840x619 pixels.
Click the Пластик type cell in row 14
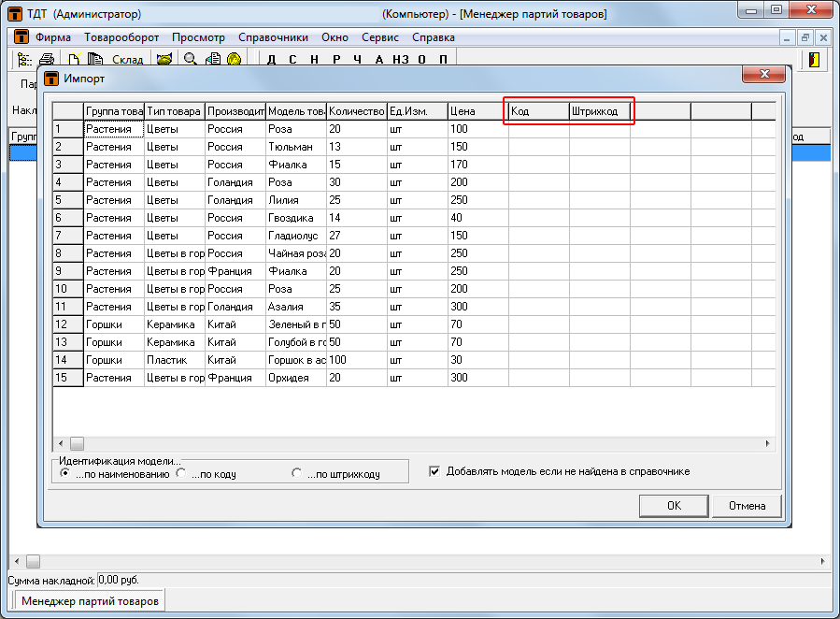(x=175, y=360)
